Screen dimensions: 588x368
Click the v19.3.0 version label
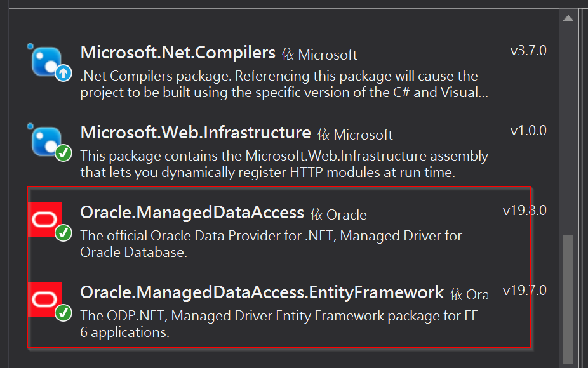pos(525,210)
